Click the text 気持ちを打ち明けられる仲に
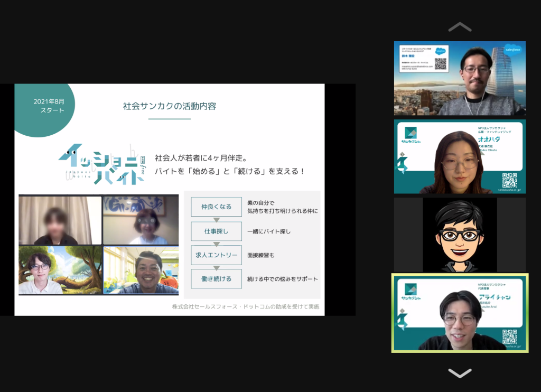 282,211
